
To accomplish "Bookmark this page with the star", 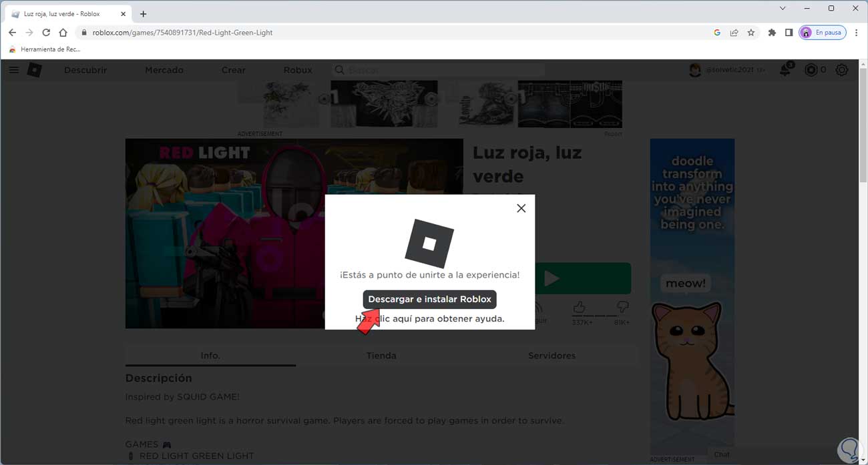I will tap(751, 32).
